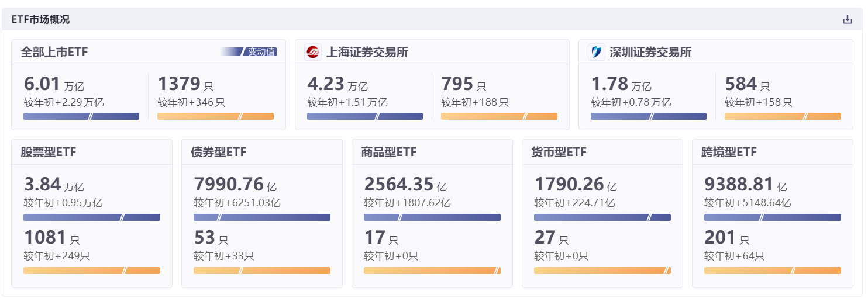Click the 全部上市ETF title
The image size is (868, 298).
pyautogui.click(x=54, y=52)
